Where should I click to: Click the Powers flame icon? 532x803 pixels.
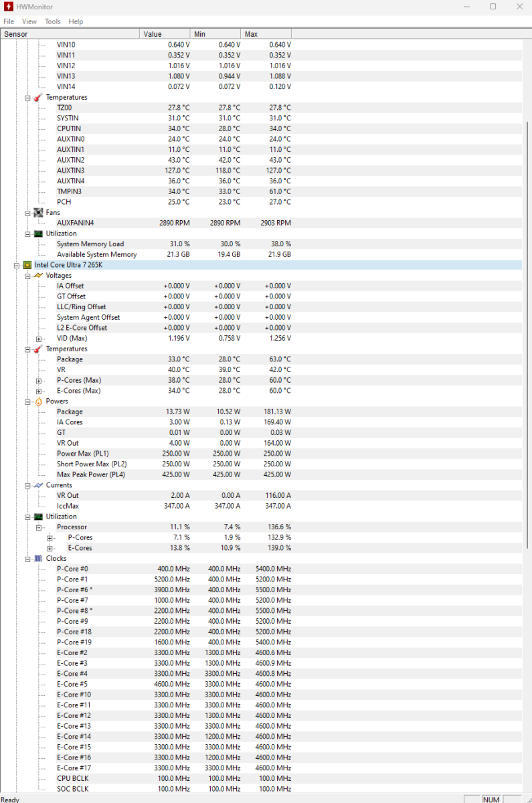tap(38, 401)
